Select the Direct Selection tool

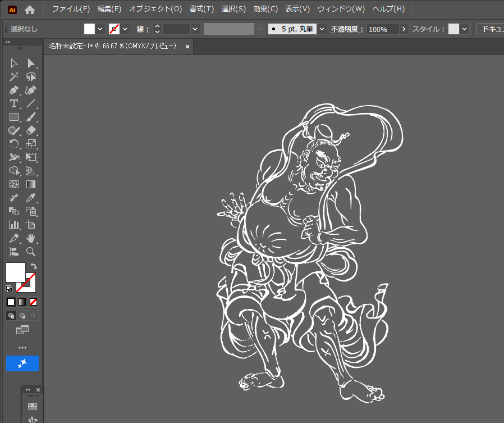tap(31, 63)
